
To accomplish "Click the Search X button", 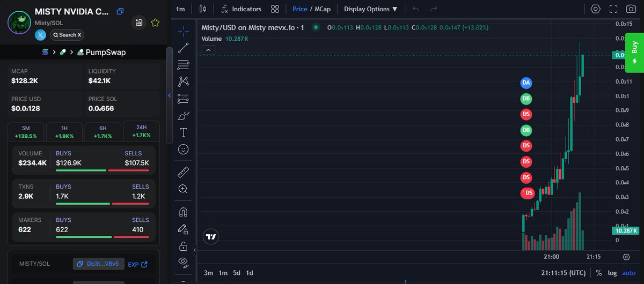I will [67, 35].
